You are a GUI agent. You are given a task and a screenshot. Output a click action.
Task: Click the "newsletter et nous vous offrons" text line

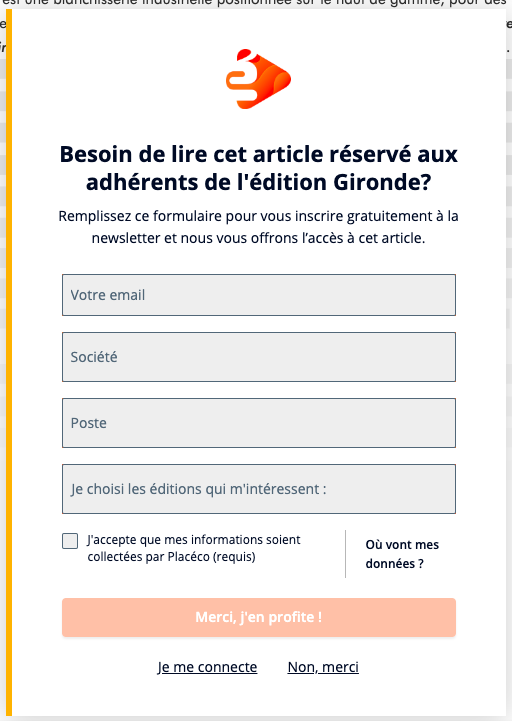[x=259, y=238]
